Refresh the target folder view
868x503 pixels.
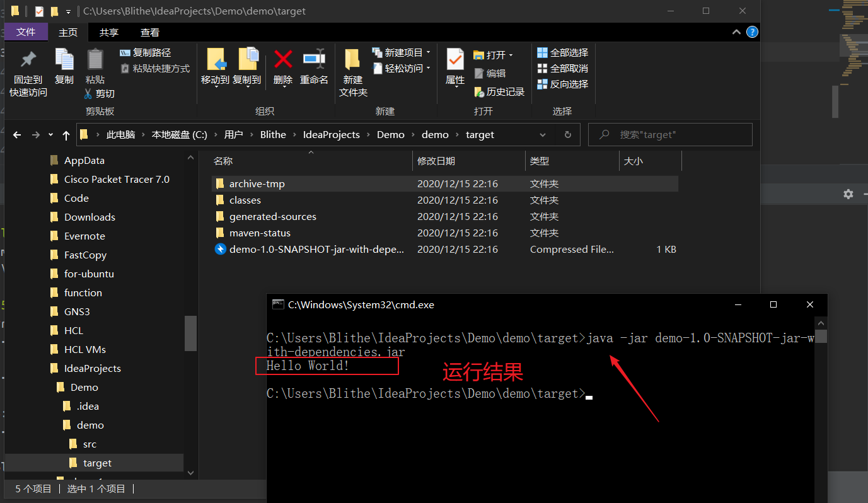[x=568, y=135]
